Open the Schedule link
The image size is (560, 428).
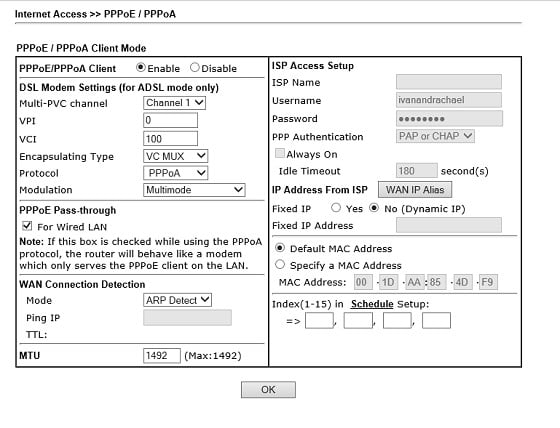coord(372,304)
